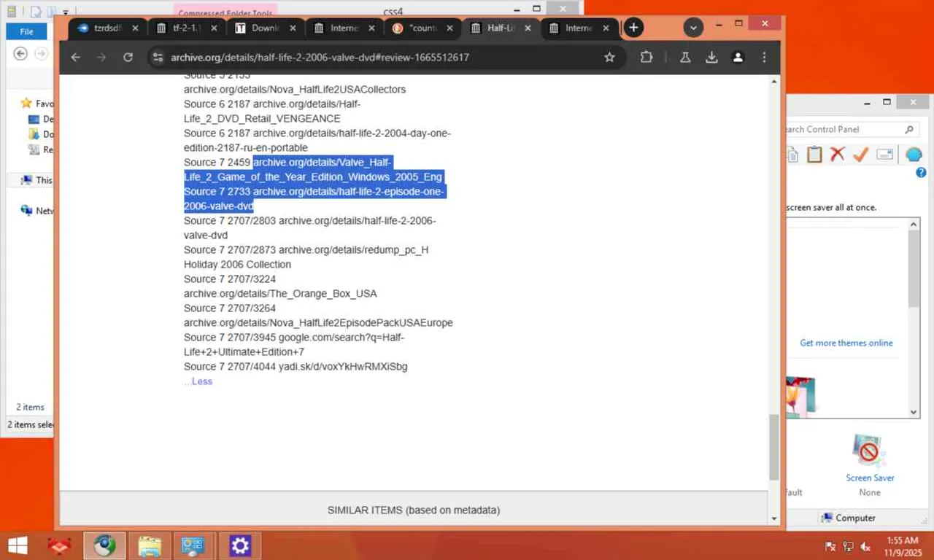Open a new browser tab
Image resolution: width=934 pixels, height=560 pixels.
tap(633, 28)
